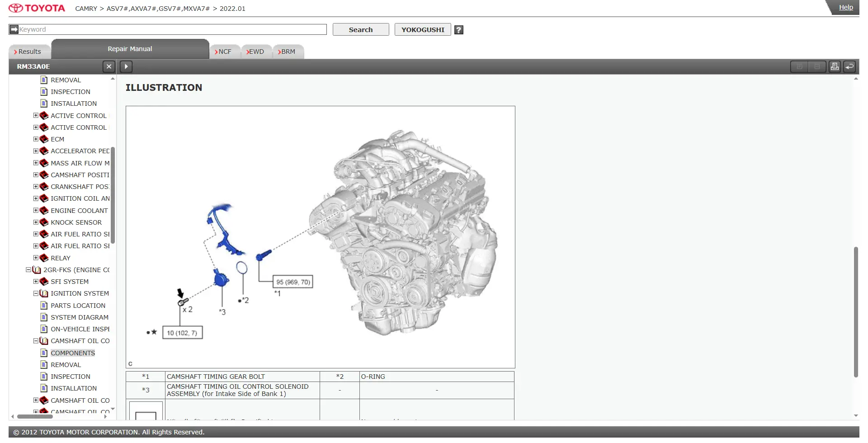Click the play arrow button next to panel close
Screen dimensions: 868x443
tap(126, 66)
